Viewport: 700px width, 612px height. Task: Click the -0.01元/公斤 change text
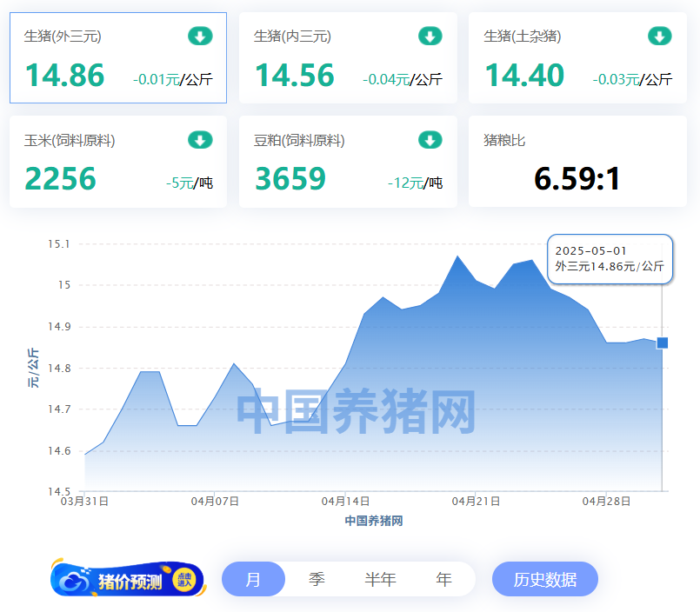(173, 79)
